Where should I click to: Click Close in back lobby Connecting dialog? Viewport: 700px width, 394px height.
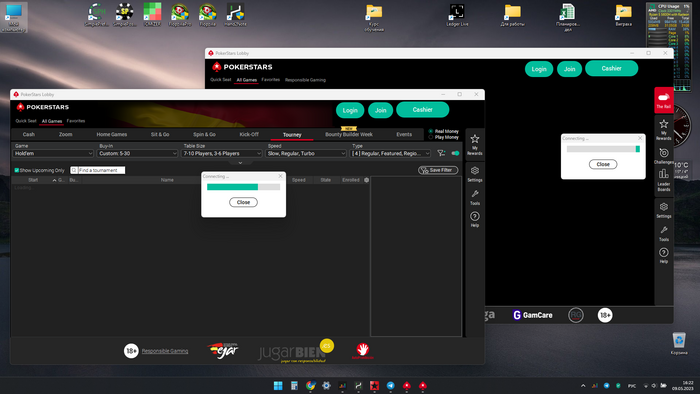pyautogui.click(x=603, y=164)
